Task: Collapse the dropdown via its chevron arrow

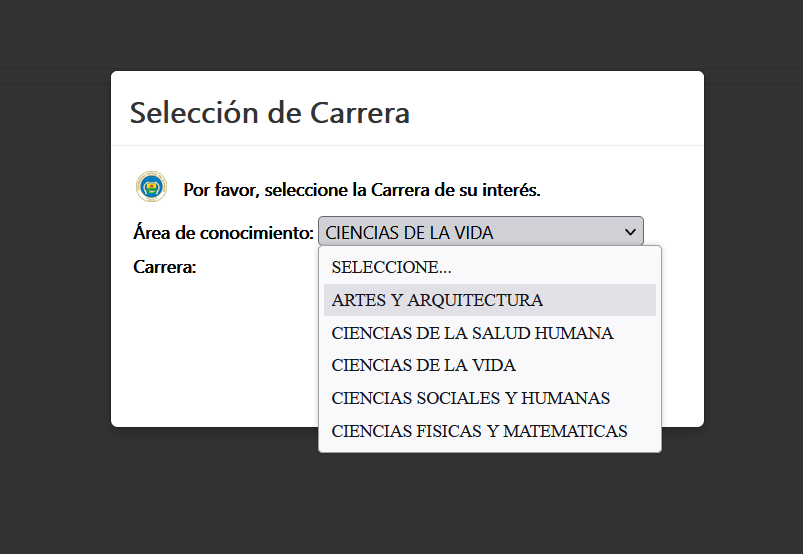Action: 630,232
